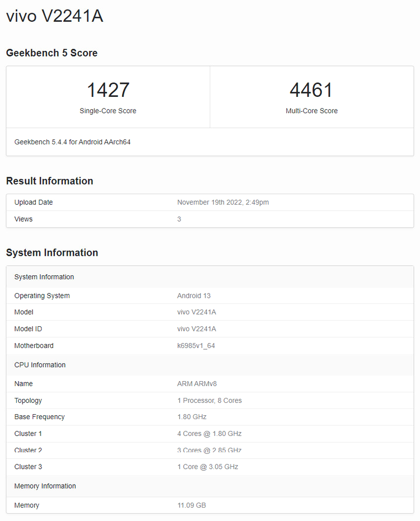Select the 1.80 GHz base frequency value
The image size is (420, 521).
[192, 417]
